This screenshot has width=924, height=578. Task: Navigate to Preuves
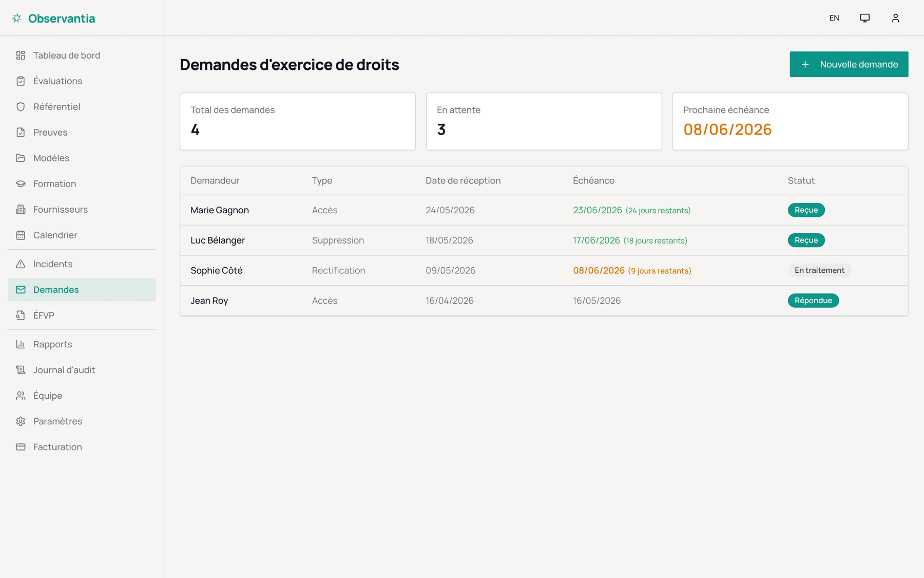[82, 133]
